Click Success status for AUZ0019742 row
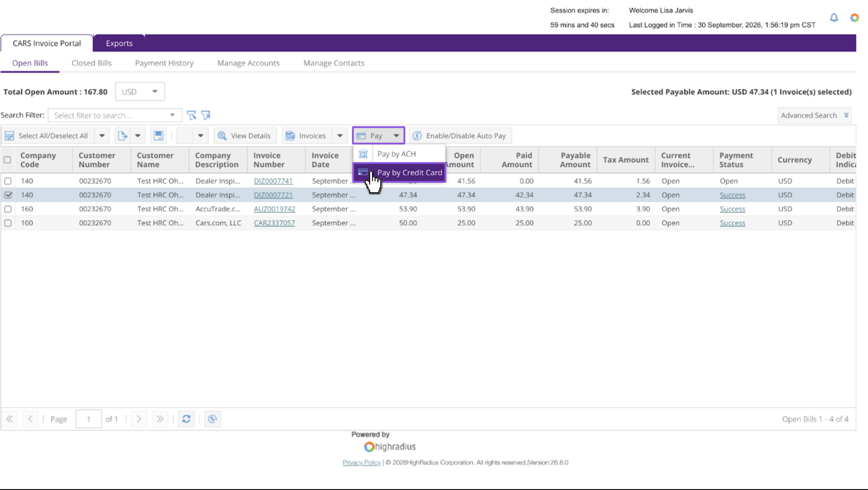Image resolution: width=868 pixels, height=490 pixels. coord(732,209)
